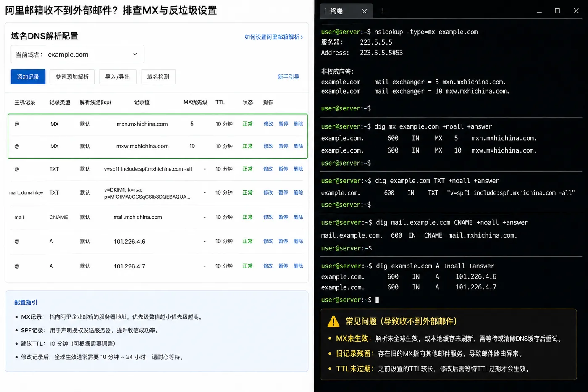Click 暂停 for mxw.mxhichina.com MX record
This screenshot has height=392, width=588.
[283, 146]
